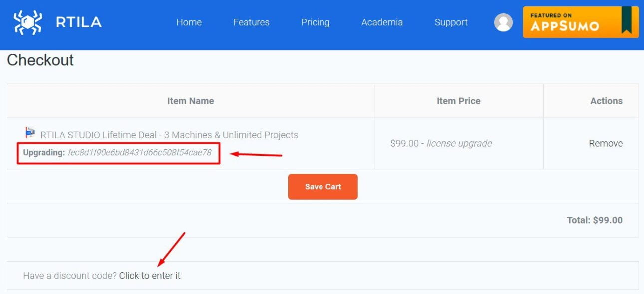Click the Save Cart button
This screenshot has width=644, height=294.
pos(323,187)
